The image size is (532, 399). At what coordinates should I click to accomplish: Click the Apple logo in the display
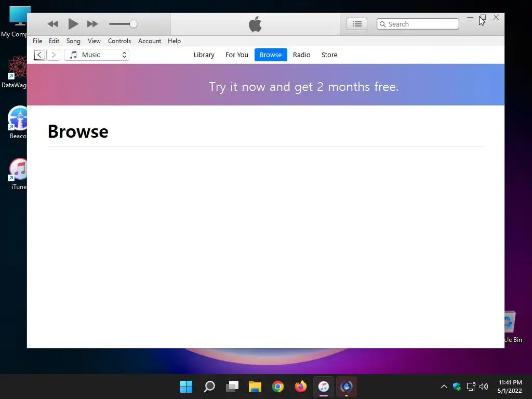coord(255,24)
